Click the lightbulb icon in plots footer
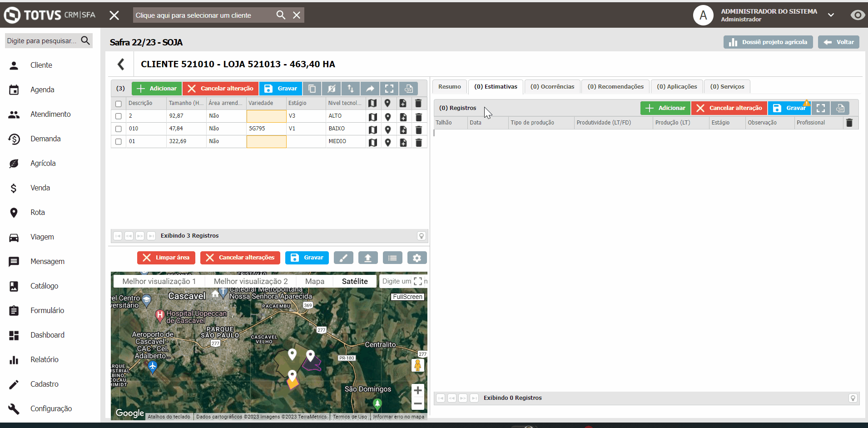This screenshot has height=428, width=868. 422,236
